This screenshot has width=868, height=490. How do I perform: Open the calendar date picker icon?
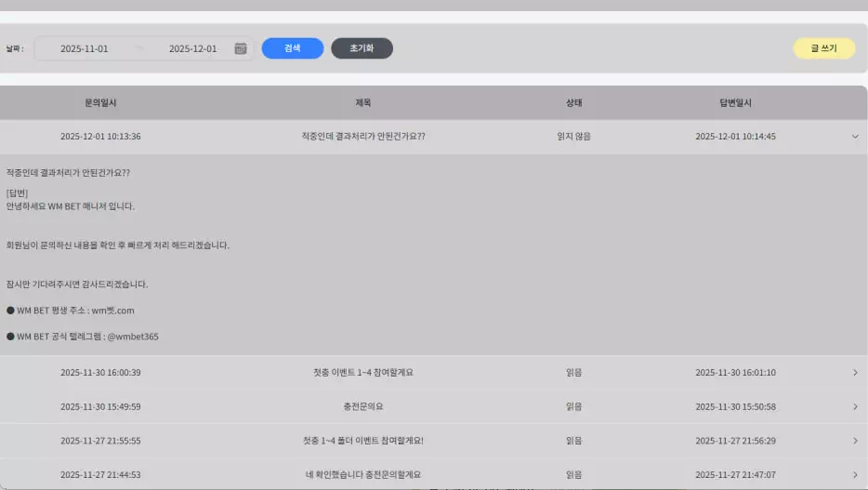[x=241, y=48]
